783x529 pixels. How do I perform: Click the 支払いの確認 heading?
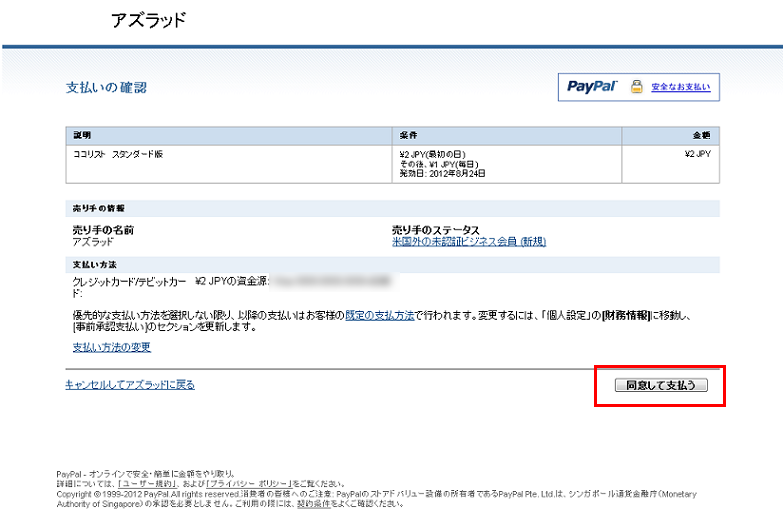tap(106, 87)
